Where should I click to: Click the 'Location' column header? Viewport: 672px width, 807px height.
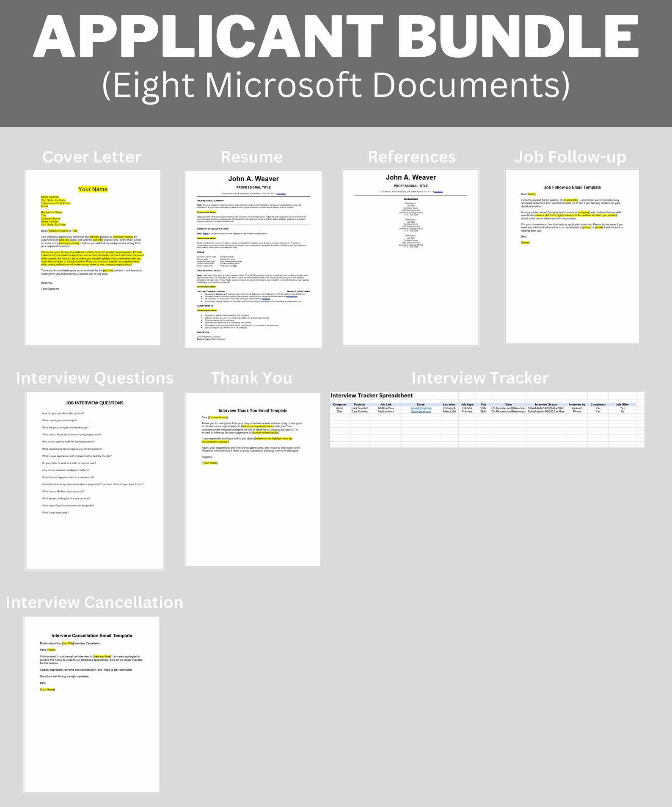click(x=449, y=404)
